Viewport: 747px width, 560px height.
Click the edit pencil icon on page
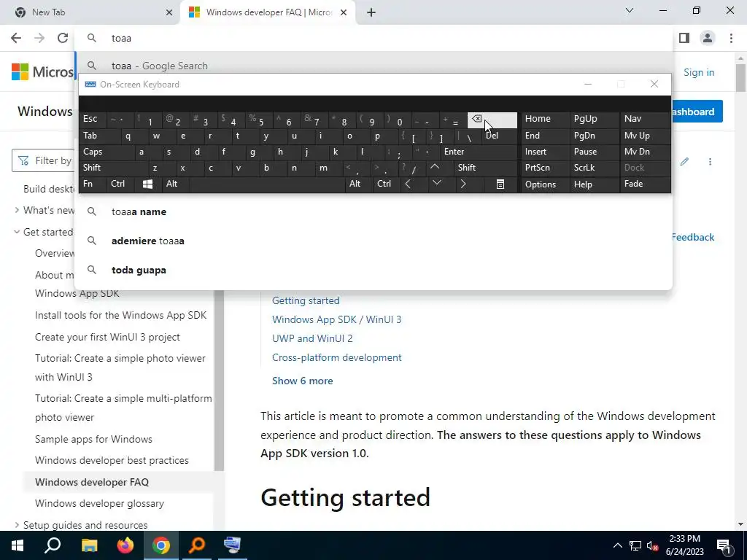[x=684, y=161]
